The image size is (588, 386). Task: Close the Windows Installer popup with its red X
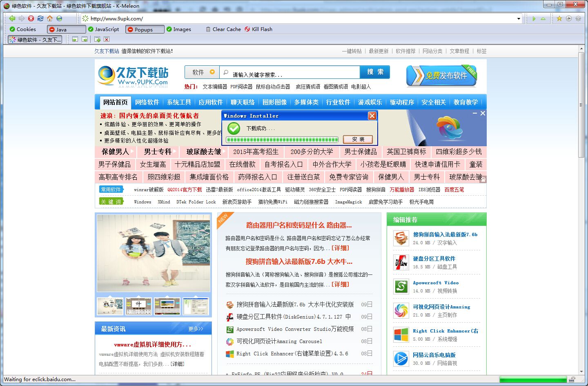tap(372, 116)
